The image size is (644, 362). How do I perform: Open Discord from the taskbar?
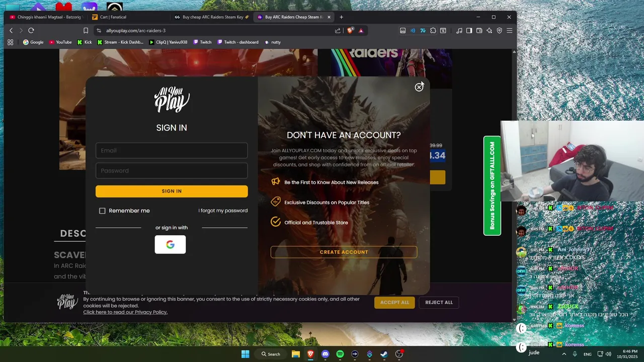tap(325, 354)
